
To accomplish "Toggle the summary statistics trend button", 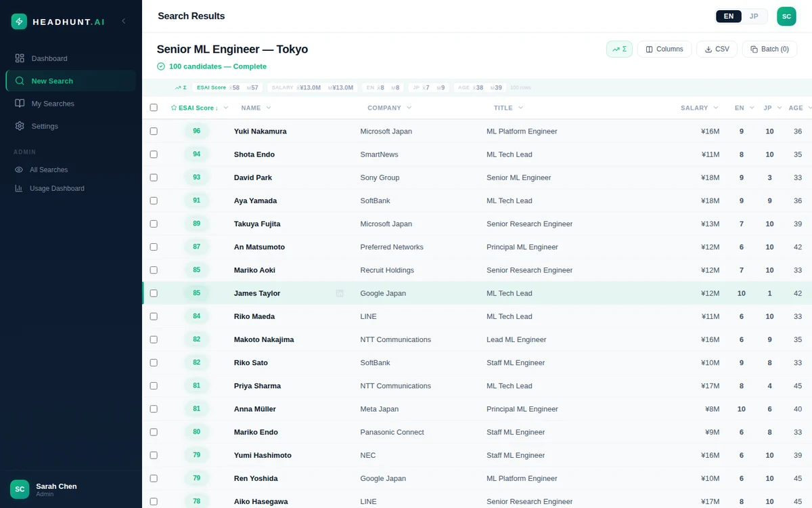I will point(619,49).
